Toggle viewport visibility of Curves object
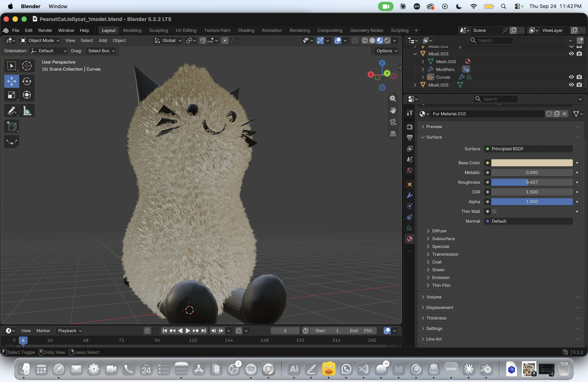The image size is (588, 382). pyautogui.click(x=571, y=77)
